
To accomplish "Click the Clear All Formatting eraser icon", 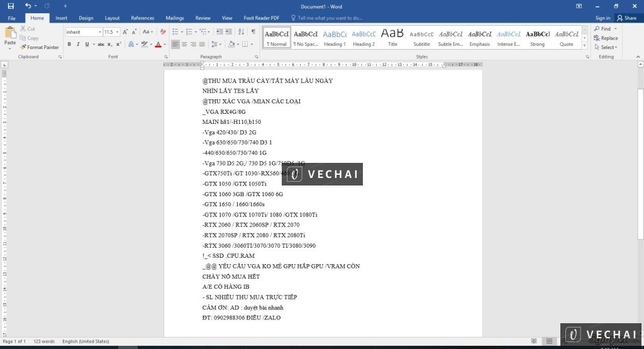I will pyautogui.click(x=162, y=31).
